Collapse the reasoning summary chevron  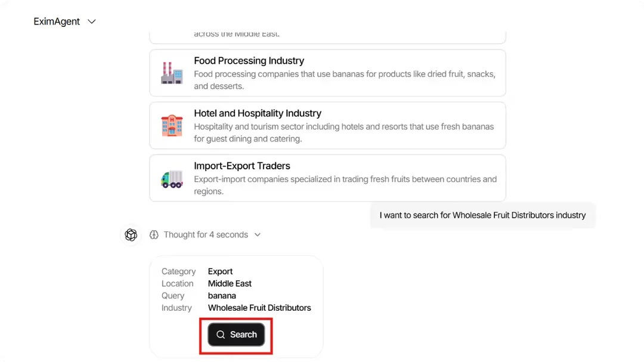257,234
